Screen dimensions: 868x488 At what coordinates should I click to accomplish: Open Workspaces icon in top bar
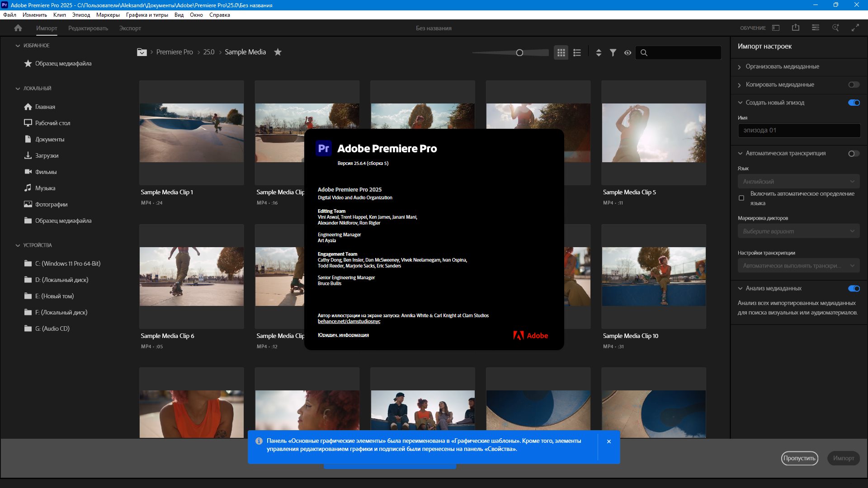click(x=776, y=28)
